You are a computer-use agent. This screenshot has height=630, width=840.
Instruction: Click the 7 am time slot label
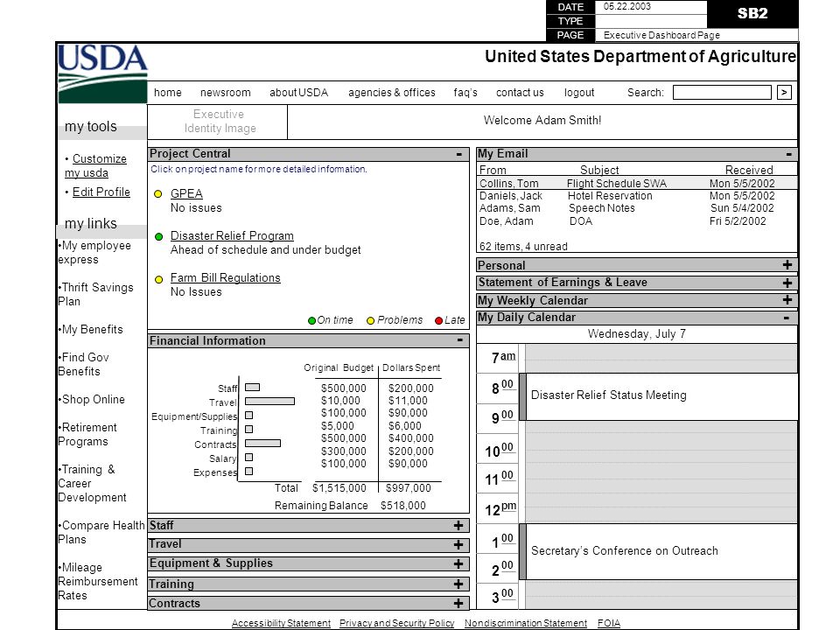pos(504,357)
